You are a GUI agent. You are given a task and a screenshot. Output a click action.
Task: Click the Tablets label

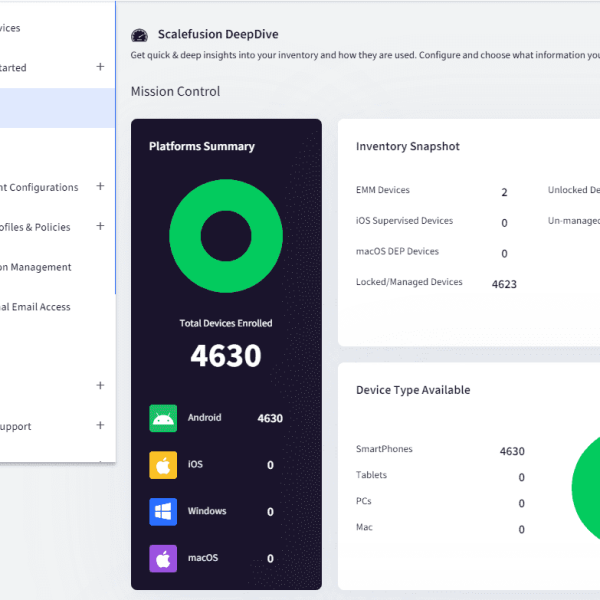coord(371,475)
